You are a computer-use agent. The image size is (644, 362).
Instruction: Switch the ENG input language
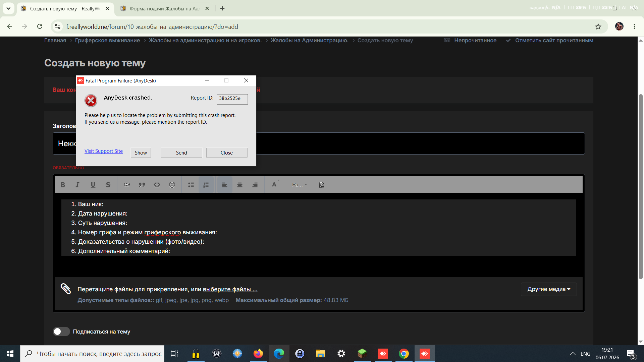click(x=586, y=354)
